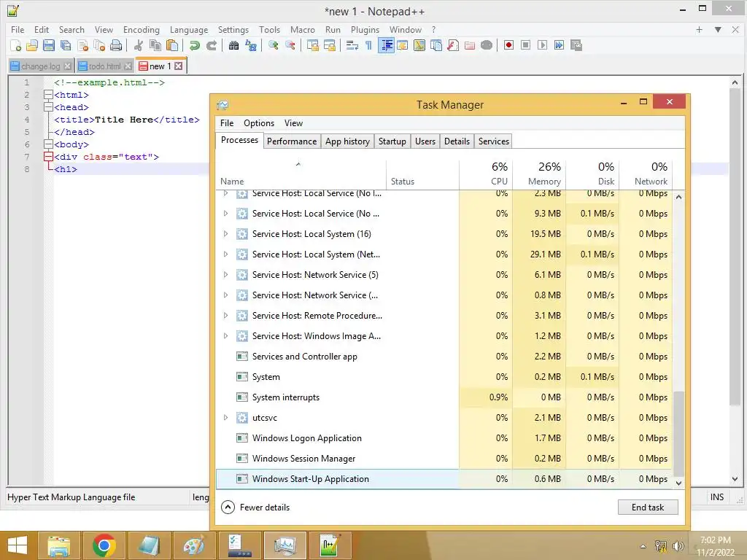Sort processes by CPU column header
The image size is (747, 560).
coord(486,174)
